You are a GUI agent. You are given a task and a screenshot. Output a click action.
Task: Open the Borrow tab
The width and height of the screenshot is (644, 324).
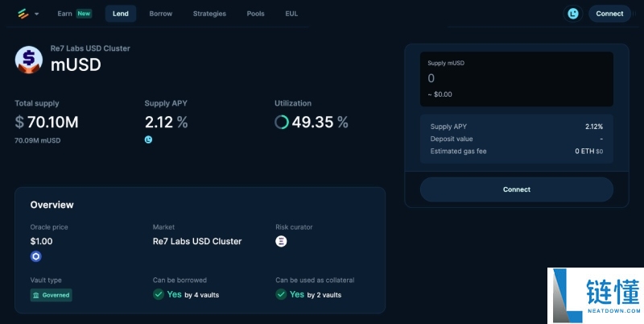(160, 14)
